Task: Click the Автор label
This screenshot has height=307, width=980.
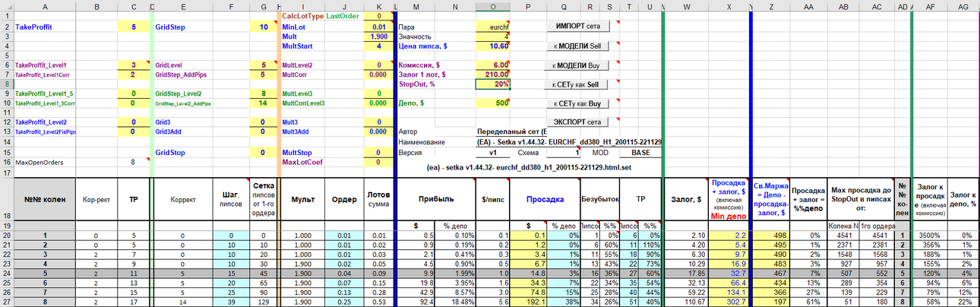Action: [x=408, y=132]
